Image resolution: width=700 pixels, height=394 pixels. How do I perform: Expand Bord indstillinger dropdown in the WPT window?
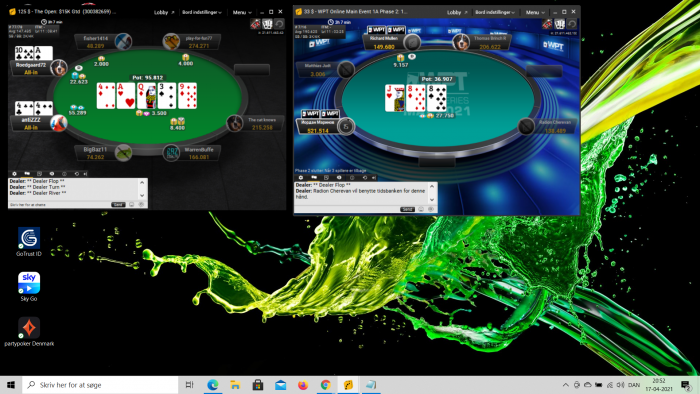point(495,12)
